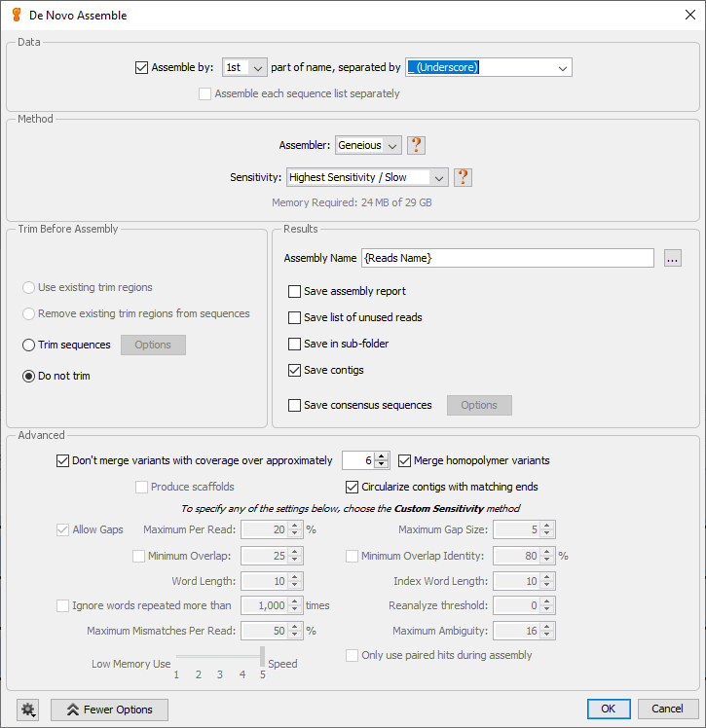This screenshot has height=728, width=706.
Task: Click the Cancel button
Action: (x=667, y=709)
